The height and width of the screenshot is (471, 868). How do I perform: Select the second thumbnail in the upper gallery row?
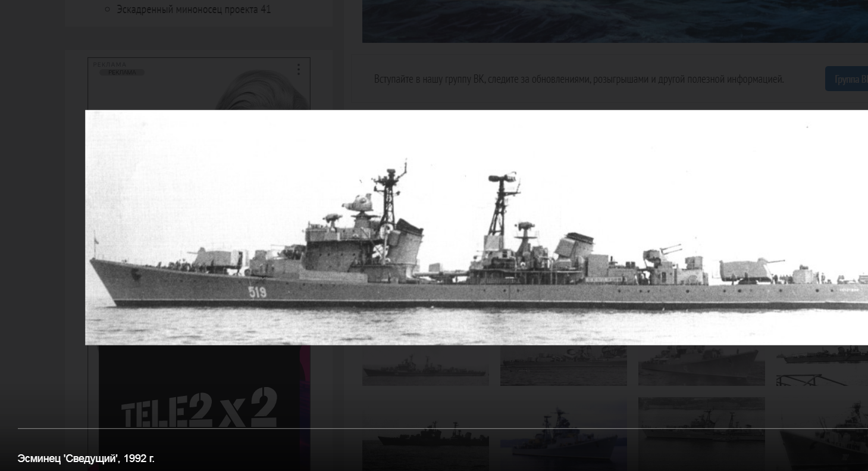click(563, 365)
